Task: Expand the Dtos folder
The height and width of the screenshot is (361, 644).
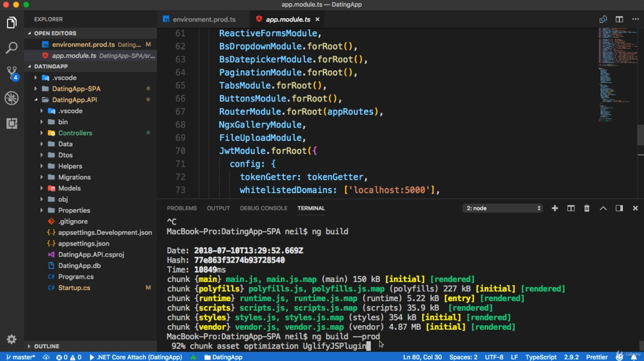Action: click(90, 155)
